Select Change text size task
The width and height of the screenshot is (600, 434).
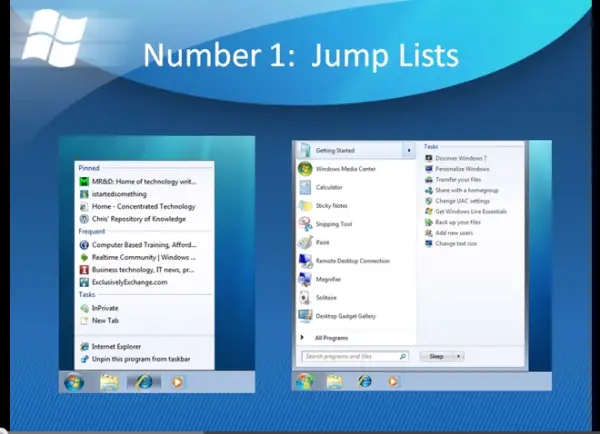coord(451,243)
